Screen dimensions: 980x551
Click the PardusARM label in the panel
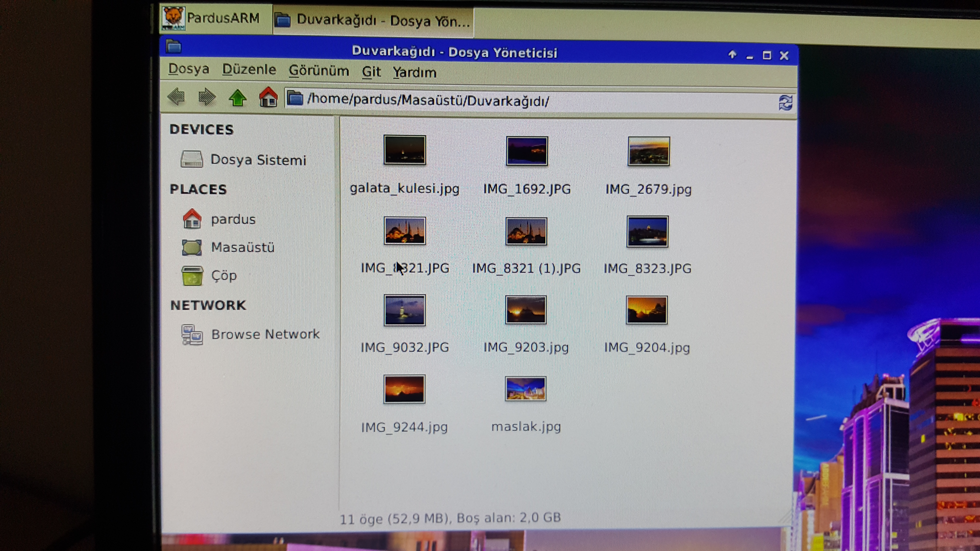coord(223,18)
